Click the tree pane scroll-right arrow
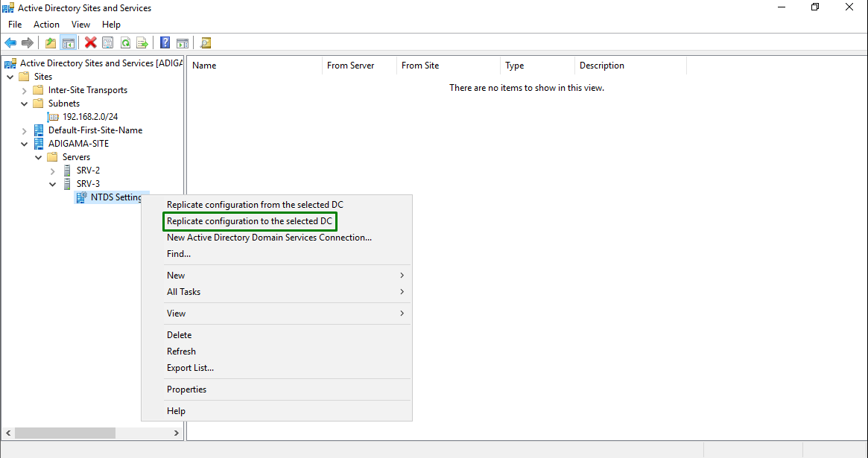The height and width of the screenshot is (458, 868). [x=177, y=433]
